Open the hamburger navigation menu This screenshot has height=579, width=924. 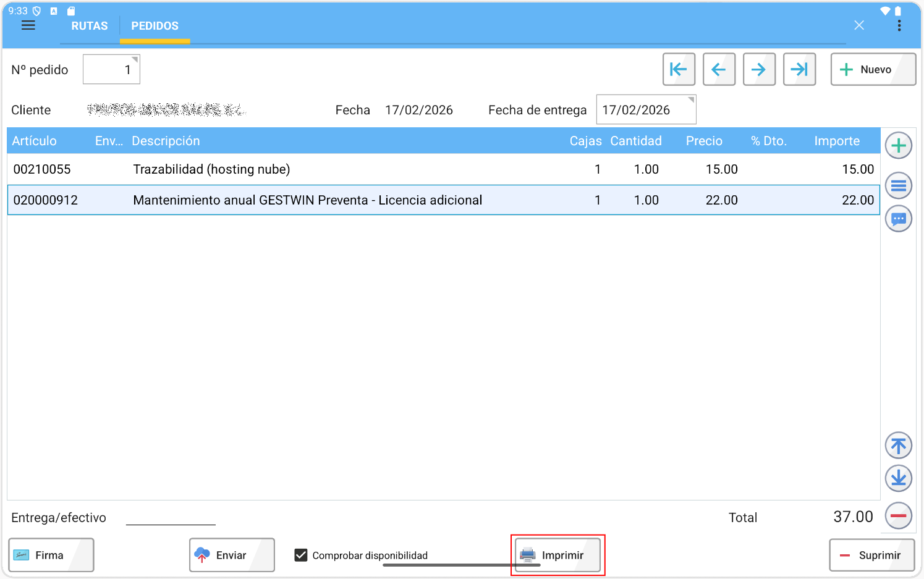pyautogui.click(x=28, y=25)
